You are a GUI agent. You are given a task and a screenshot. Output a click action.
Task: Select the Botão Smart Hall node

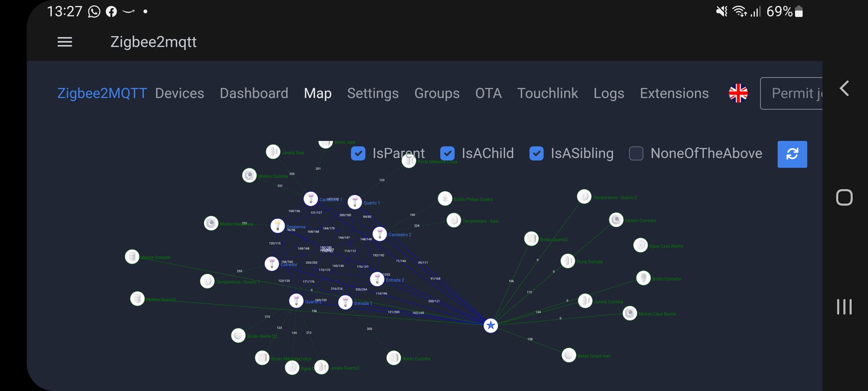(x=569, y=355)
